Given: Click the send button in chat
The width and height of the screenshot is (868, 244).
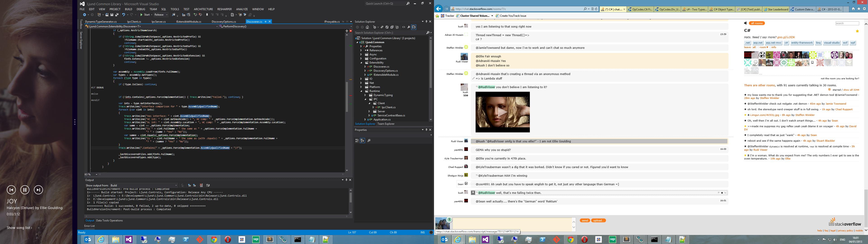Looking at the screenshot, I should 585,221.
